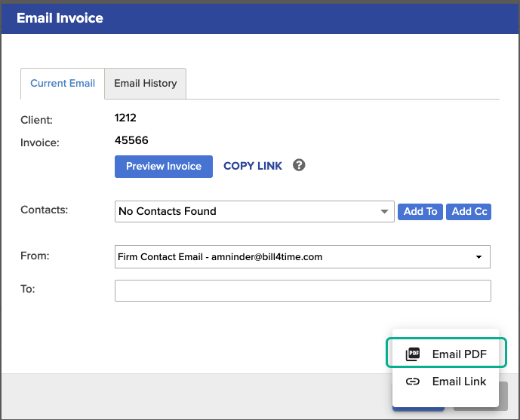The width and height of the screenshot is (520, 420).
Task: Open the No Contacts Found combo box
Action: (254, 211)
